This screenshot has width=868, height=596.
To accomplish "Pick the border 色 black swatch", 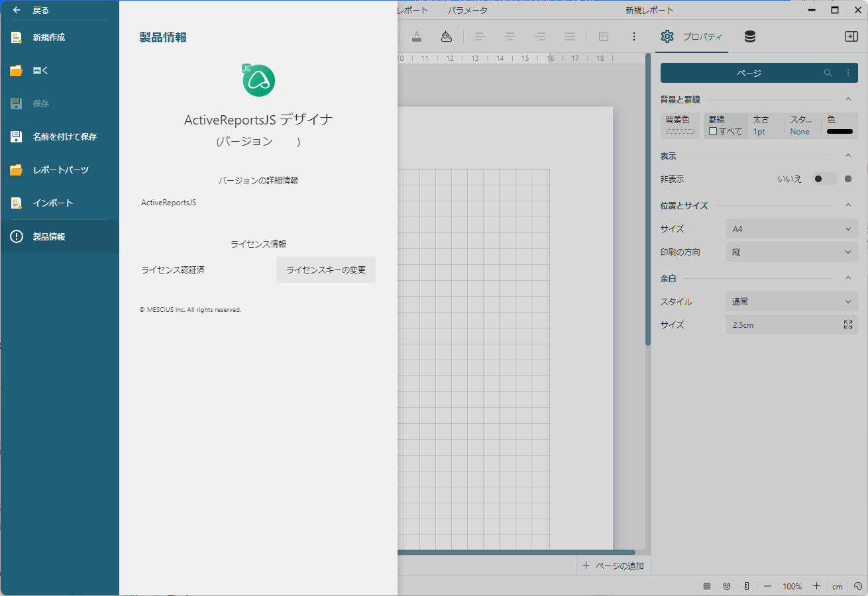I will click(x=840, y=131).
